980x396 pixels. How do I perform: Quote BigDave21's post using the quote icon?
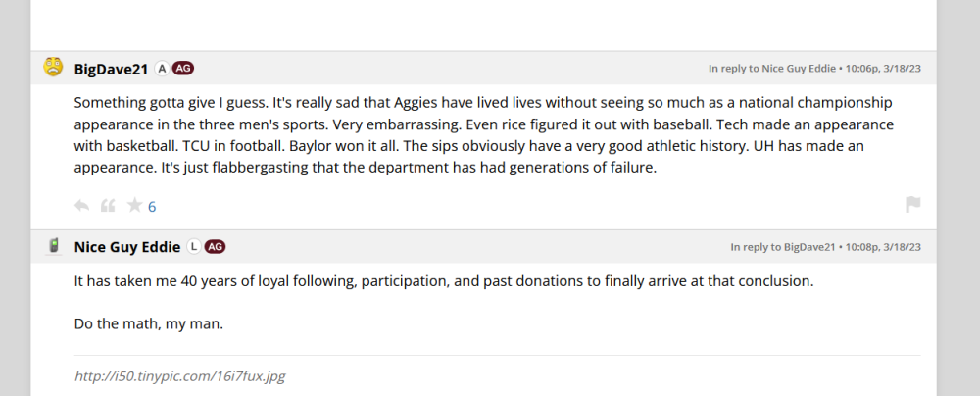point(109,206)
